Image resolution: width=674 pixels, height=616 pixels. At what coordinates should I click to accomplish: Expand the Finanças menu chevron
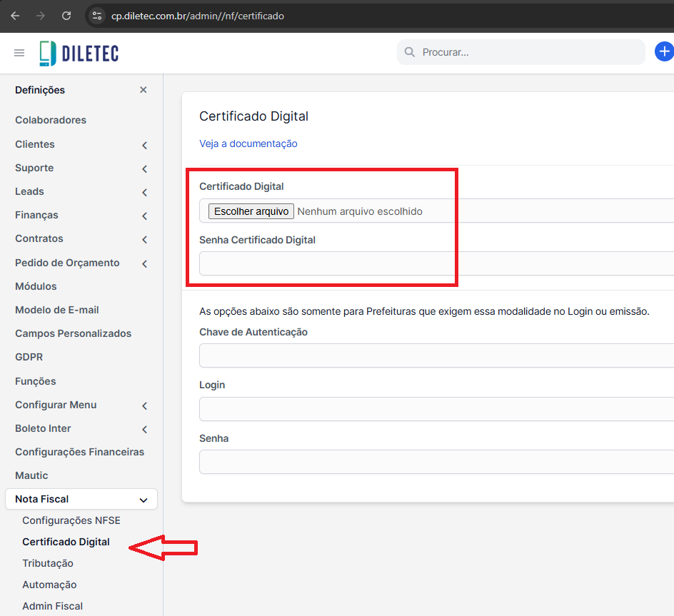144,216
